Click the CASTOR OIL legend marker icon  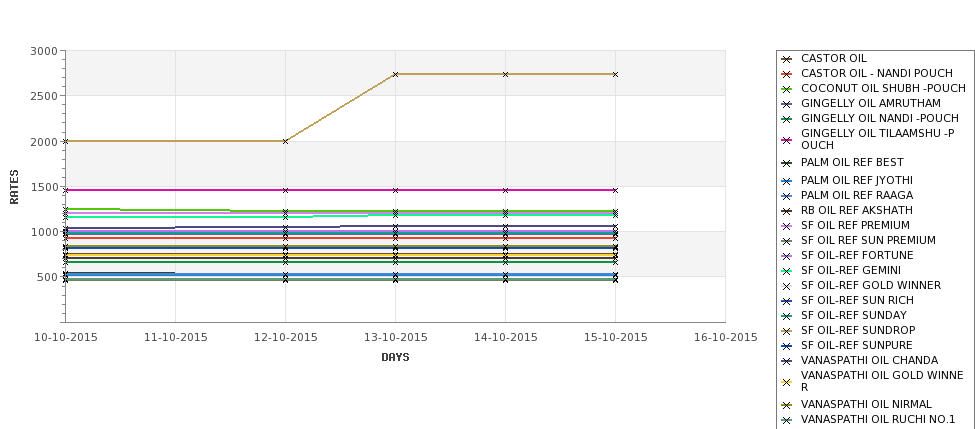click(787, 59)
